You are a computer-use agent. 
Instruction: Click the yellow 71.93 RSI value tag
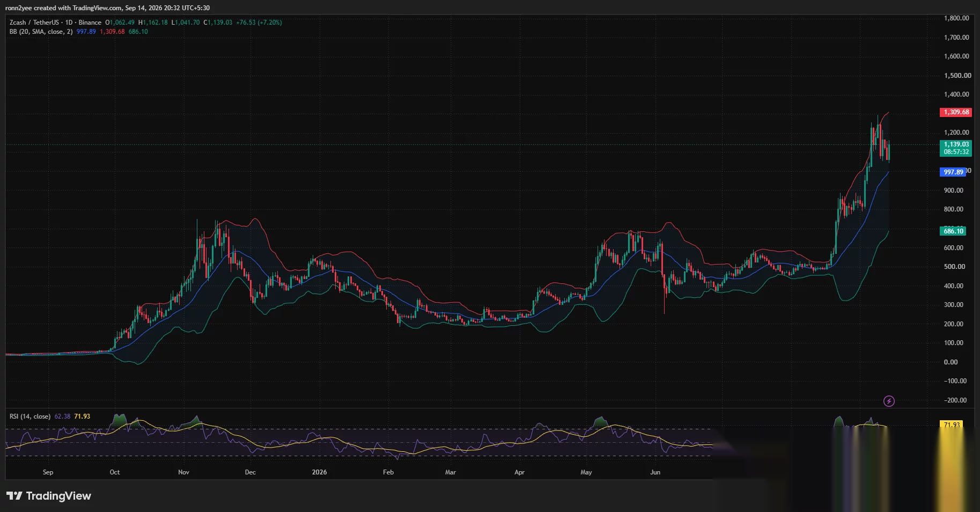[952, 425]
